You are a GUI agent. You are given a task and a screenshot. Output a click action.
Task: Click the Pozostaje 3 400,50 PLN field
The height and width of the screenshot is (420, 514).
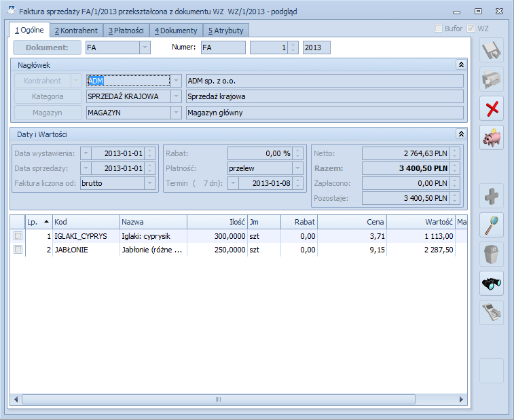(x=405, y=198)
